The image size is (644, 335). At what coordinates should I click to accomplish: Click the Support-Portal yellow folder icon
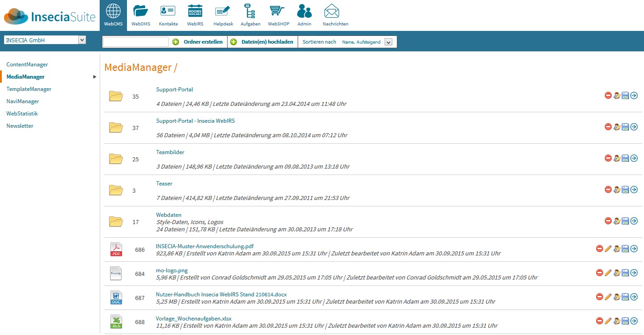116,96
